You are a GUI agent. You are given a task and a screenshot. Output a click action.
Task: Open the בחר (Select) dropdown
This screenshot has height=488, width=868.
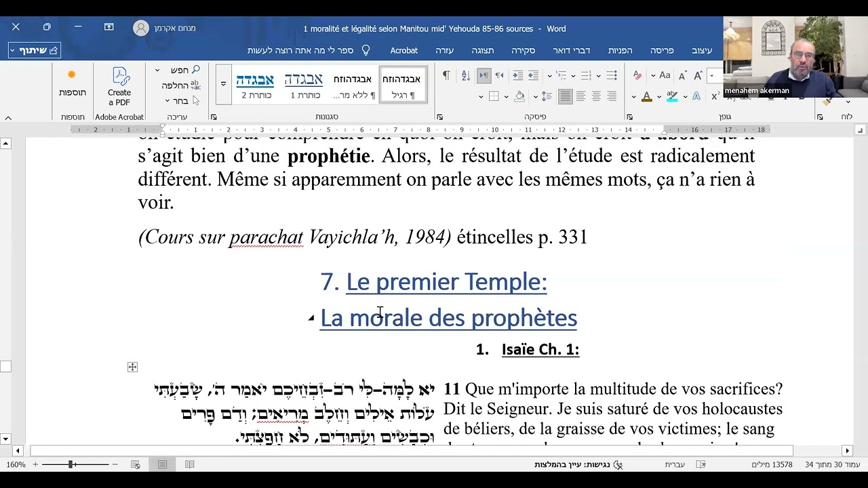(183, 101)
